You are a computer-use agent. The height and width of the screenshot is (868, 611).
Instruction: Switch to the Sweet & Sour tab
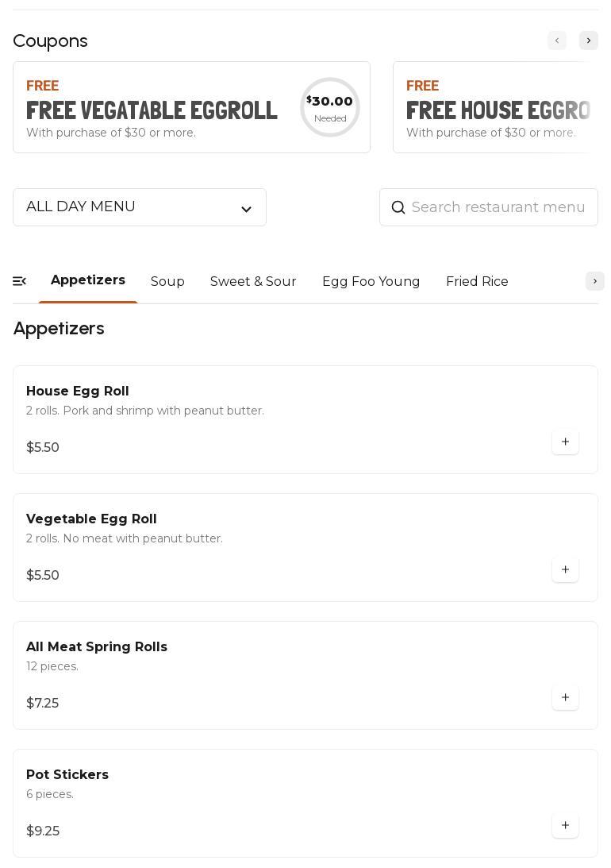(x=253, y=282)
